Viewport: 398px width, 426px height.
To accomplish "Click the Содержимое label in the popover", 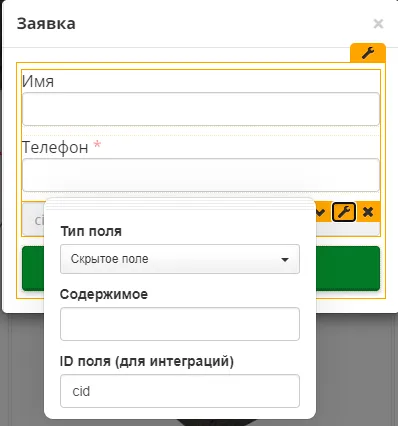I will tap(104, 294).
